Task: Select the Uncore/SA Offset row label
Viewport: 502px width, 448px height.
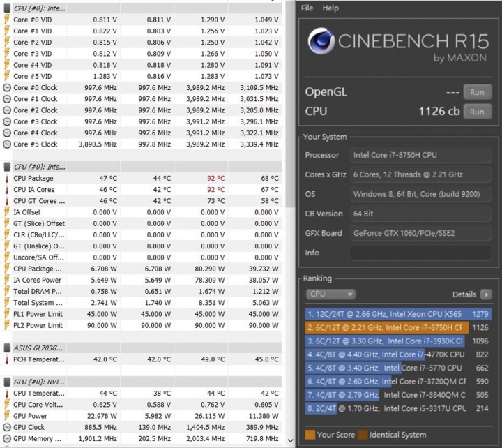Action: pyautogui.click(x=38, y=257)
